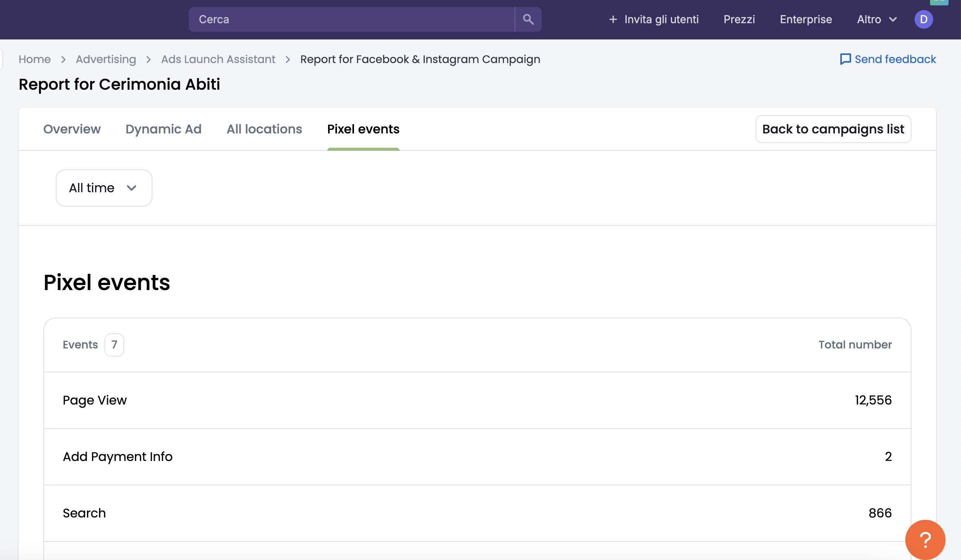The width and height of the screenshot is (961, 560).
Task: Open the All time date range dropdown
Action: 104,188
